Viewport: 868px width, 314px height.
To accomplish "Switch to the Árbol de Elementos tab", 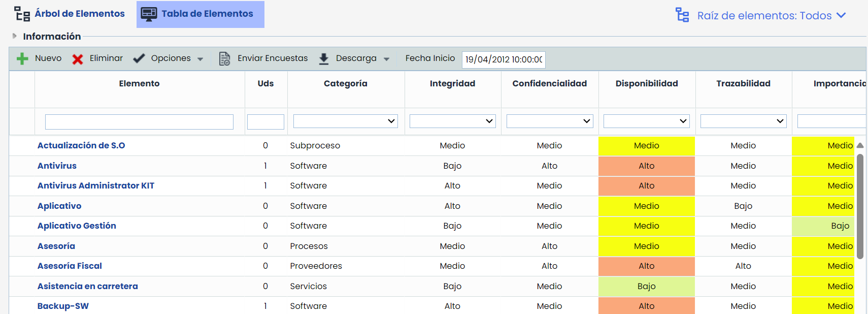I will coord(79,14).
